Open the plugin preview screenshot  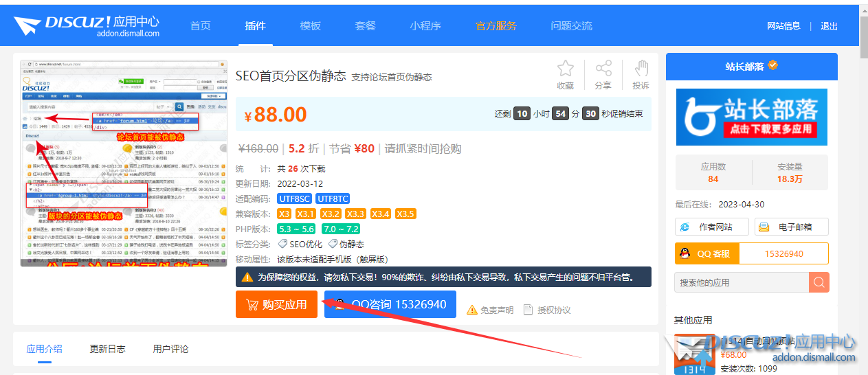124,163
